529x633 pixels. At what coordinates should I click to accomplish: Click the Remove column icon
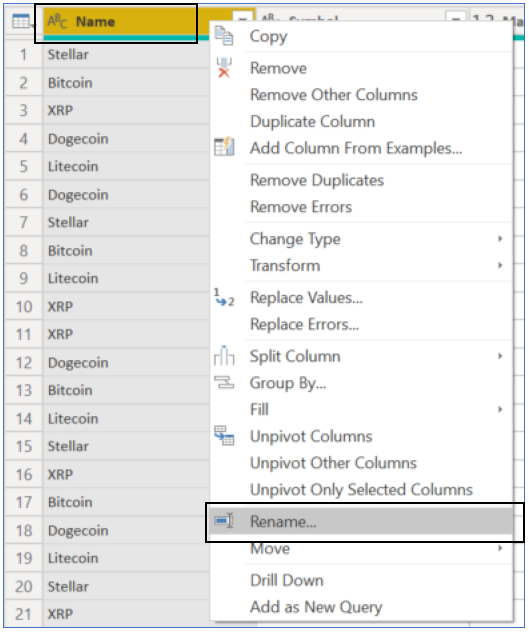[224, 67]
